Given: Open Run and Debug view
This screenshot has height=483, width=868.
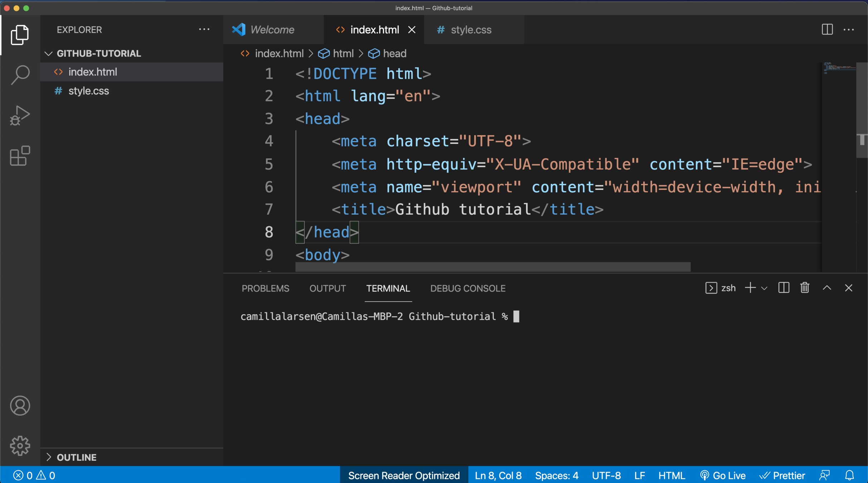Looking at the screenshot, I should 20,115.
